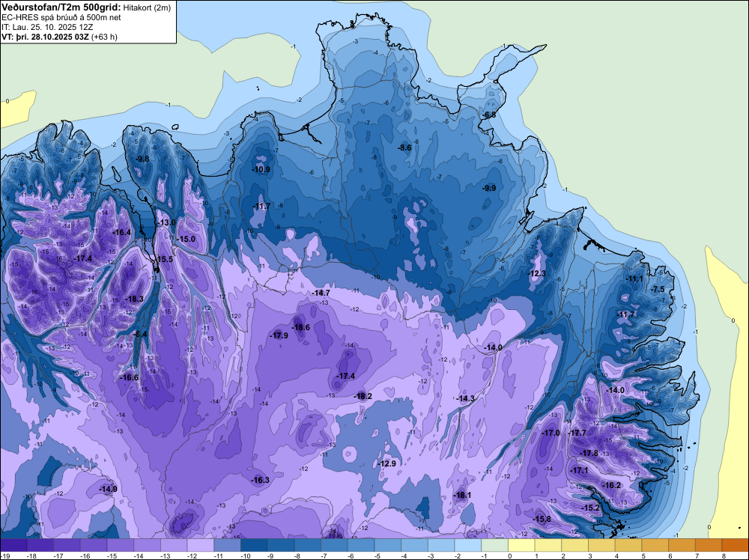Screen dimensions: 749x560
Task: Click the legend scale label '8'
Action: click(x=724, y=556)
